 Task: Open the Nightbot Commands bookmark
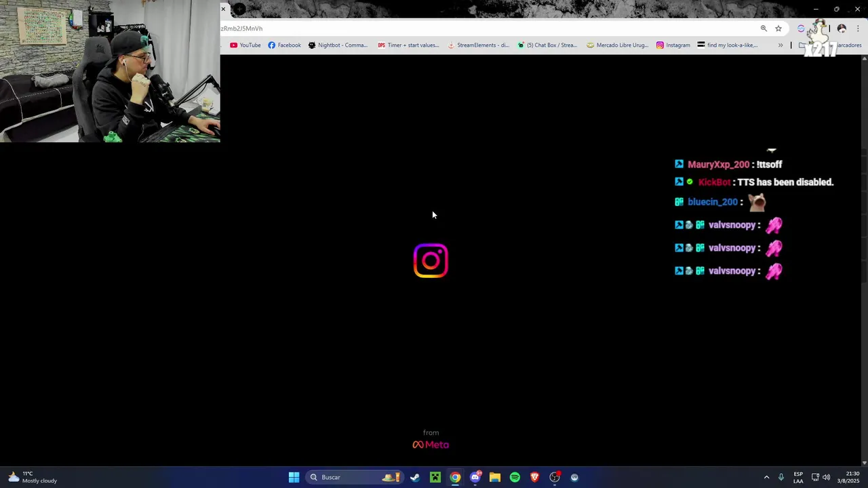click(338, 45)
